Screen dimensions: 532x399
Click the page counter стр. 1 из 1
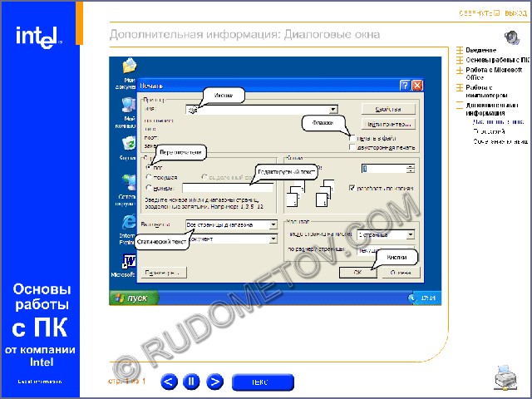(x=127, y=381)
